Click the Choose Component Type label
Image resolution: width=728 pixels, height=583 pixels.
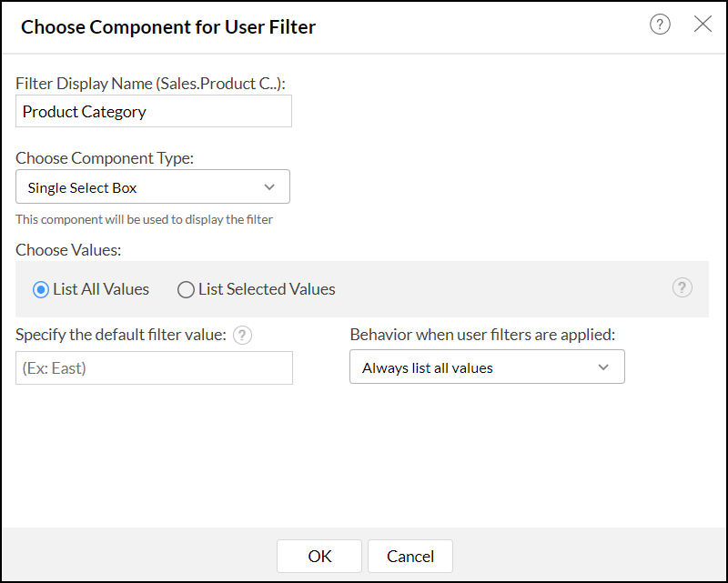105,157
